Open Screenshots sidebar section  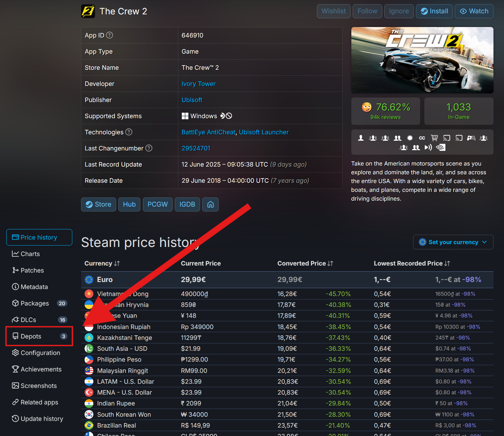click(39, 386)
